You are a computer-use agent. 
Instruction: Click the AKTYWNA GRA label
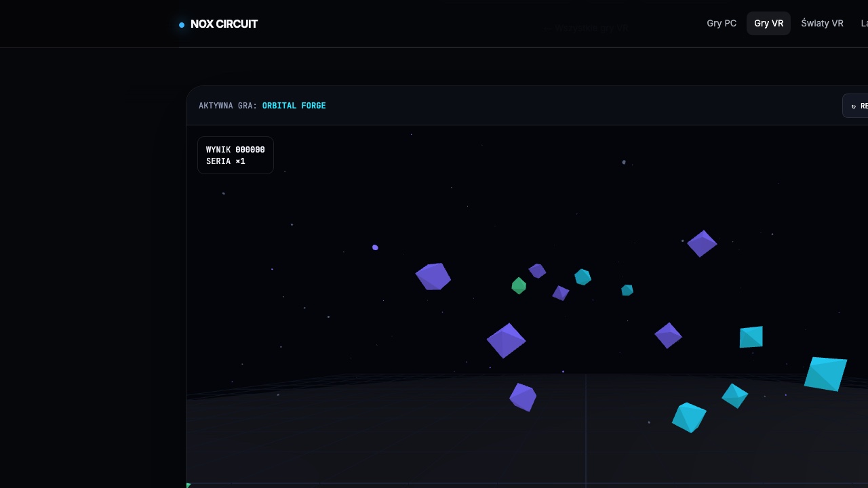coord(228,106)
